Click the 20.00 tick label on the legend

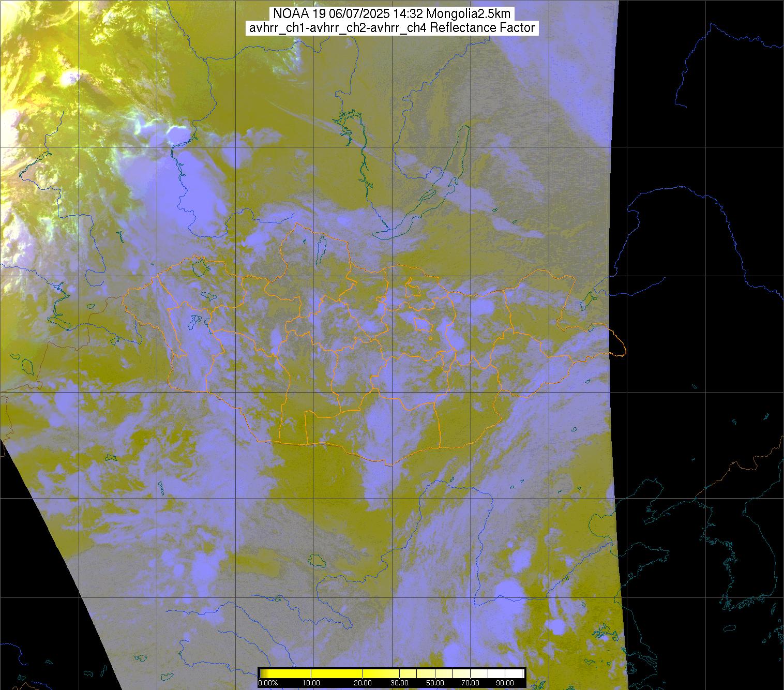click(x=363, y=683)
